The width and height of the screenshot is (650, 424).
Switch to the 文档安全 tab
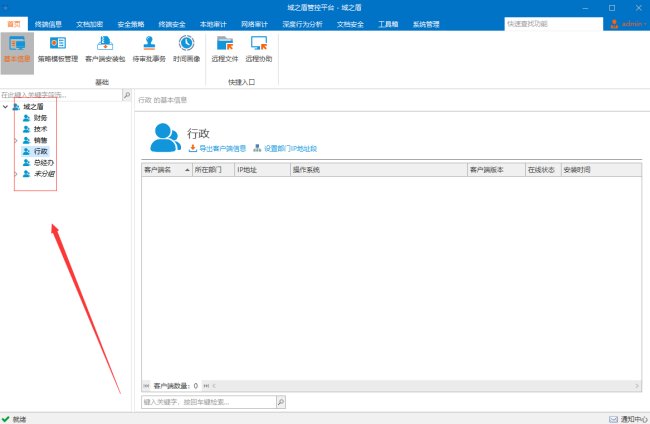tap(350, 24)
